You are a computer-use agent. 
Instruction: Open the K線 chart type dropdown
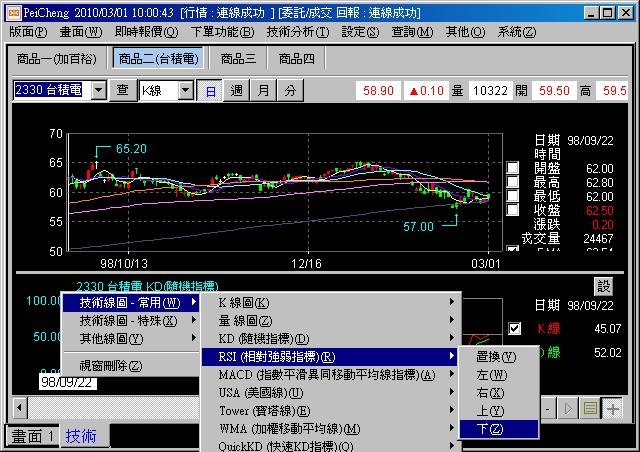pos(185,90)
